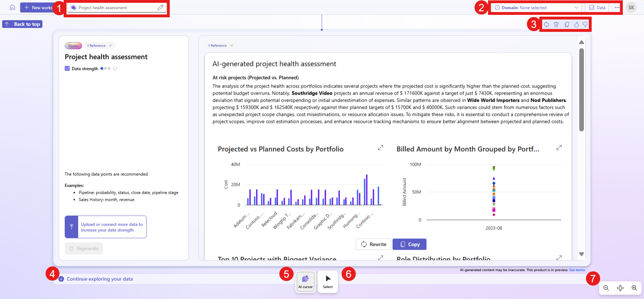Screen dimensions: 644x299
Task: Go to the home page icon
Action: point(12,7)
